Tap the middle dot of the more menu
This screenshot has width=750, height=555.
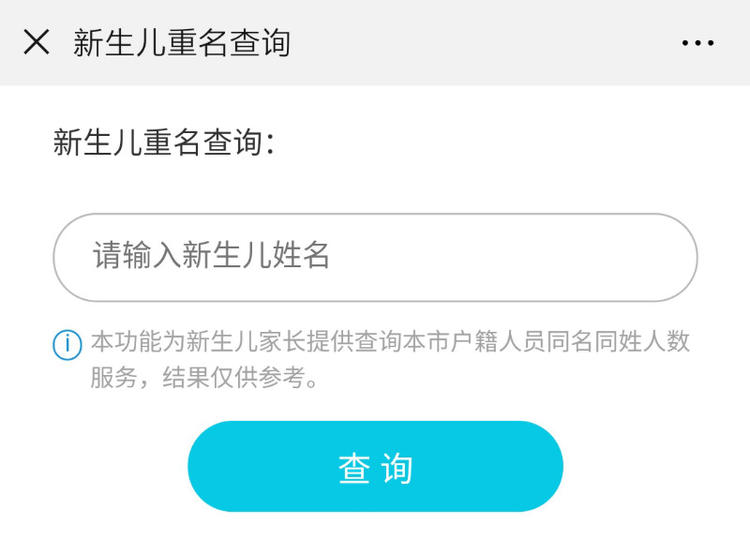click(x=698, y=43)
